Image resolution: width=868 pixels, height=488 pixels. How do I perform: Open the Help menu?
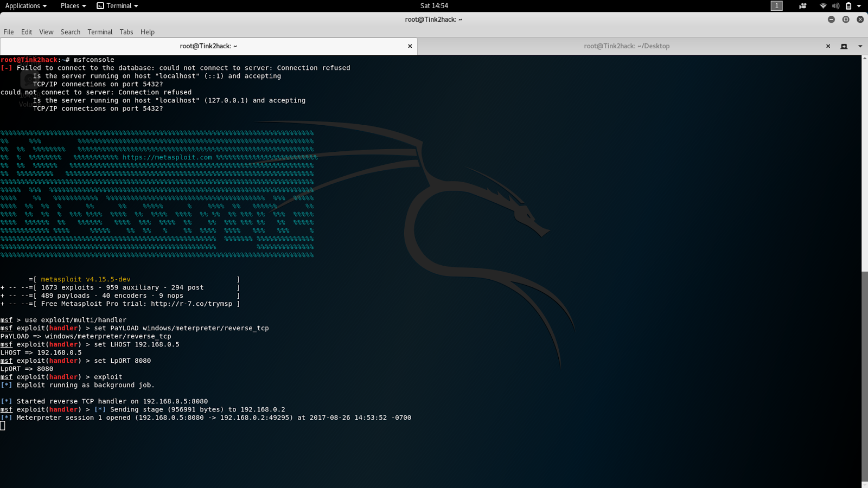click(148, 32)
